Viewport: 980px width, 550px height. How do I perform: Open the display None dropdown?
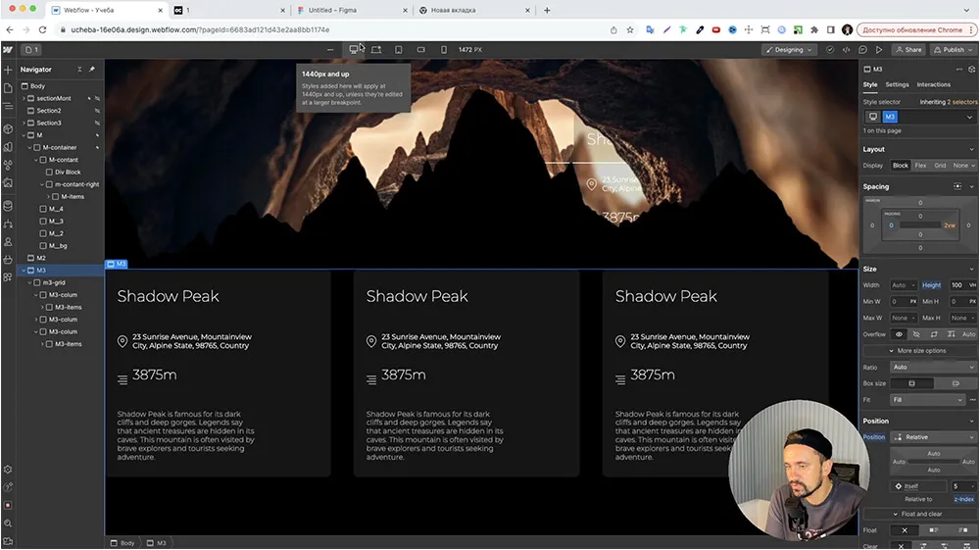point(963,166)
